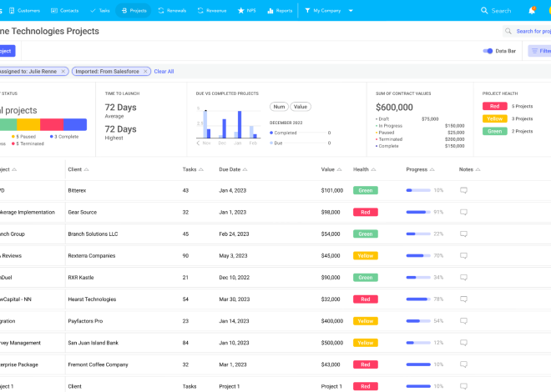Select the client name San Juan Island Bank
Image resolution: width=551 pixels, height=392 pixels.
point(94,343)
